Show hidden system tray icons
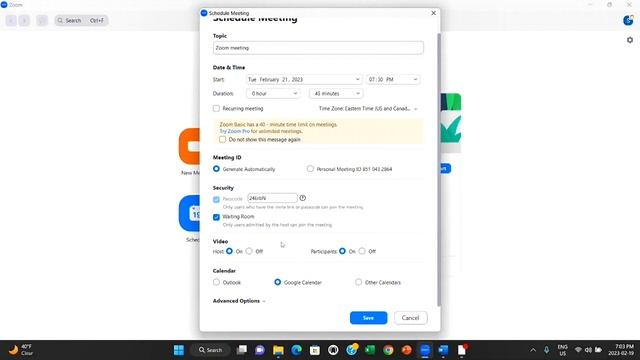The height and width of the screenshot is (360, 640). [x=533, y=350]
